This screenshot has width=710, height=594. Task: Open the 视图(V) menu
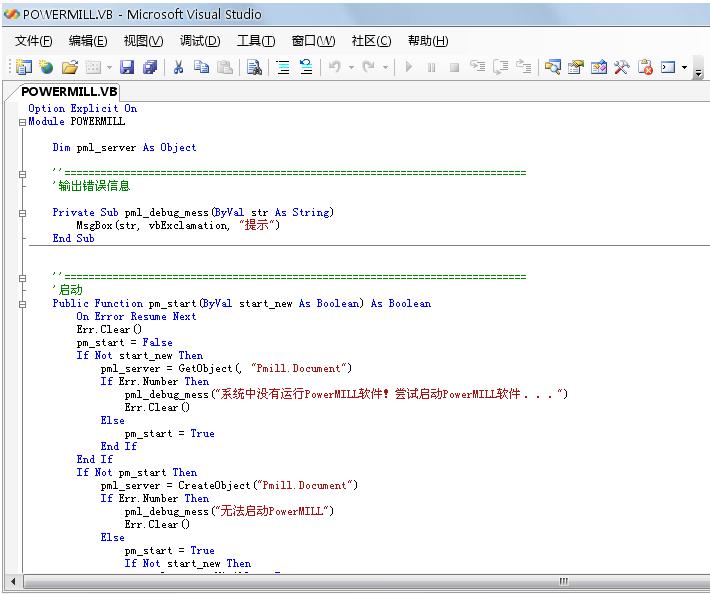(144, 41)
